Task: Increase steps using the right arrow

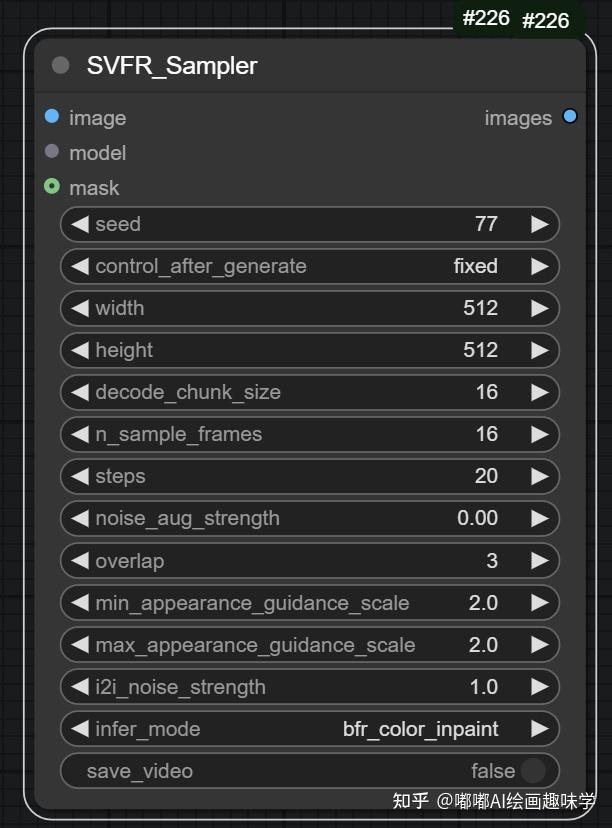Action: click(x=540, y=476)
